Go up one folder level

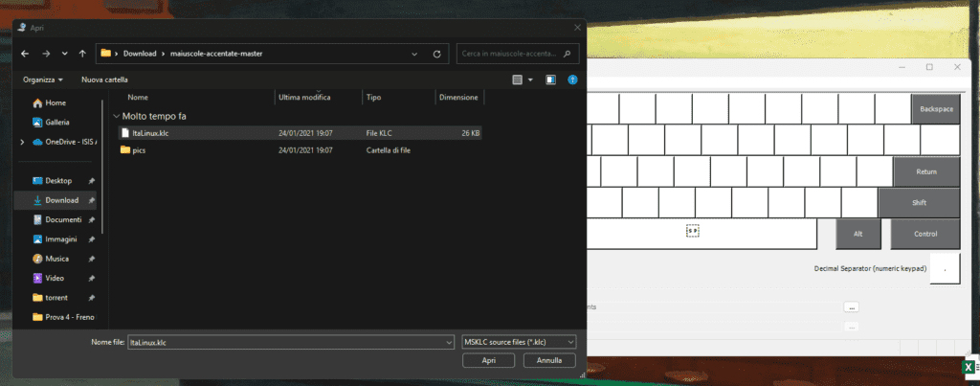point(83,54)
